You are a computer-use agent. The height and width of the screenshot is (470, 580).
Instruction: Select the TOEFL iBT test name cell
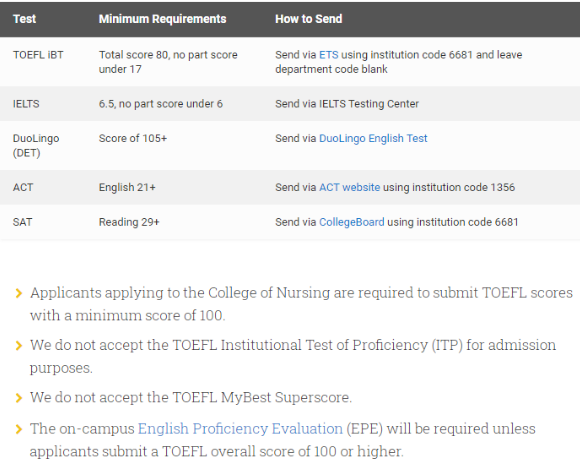[38, 55]
